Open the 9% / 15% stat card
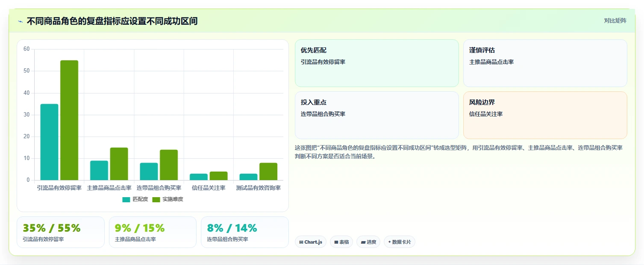This screenshot has height=265, width=644. click(153, 232)
